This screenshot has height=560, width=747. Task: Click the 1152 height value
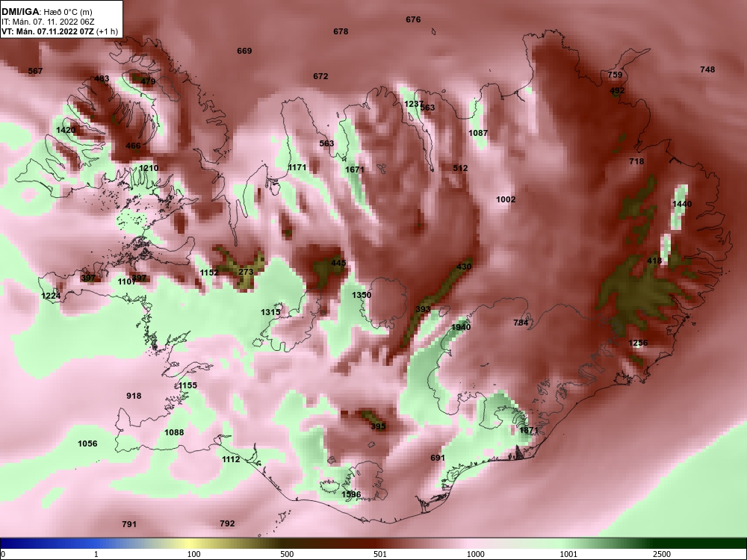click(209, 273)
